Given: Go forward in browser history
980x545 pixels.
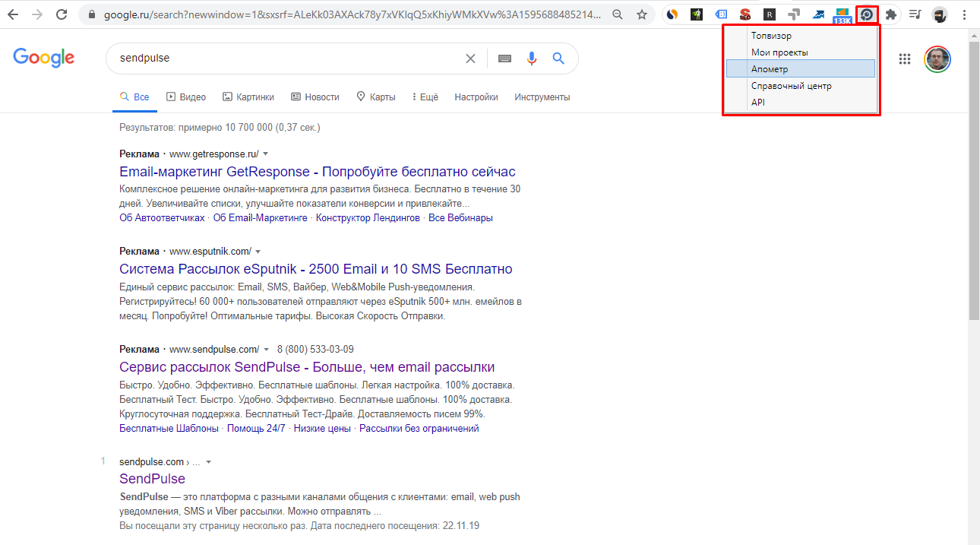Looking at the screenshot, I should pyautogui.click(x=37, y=14).
